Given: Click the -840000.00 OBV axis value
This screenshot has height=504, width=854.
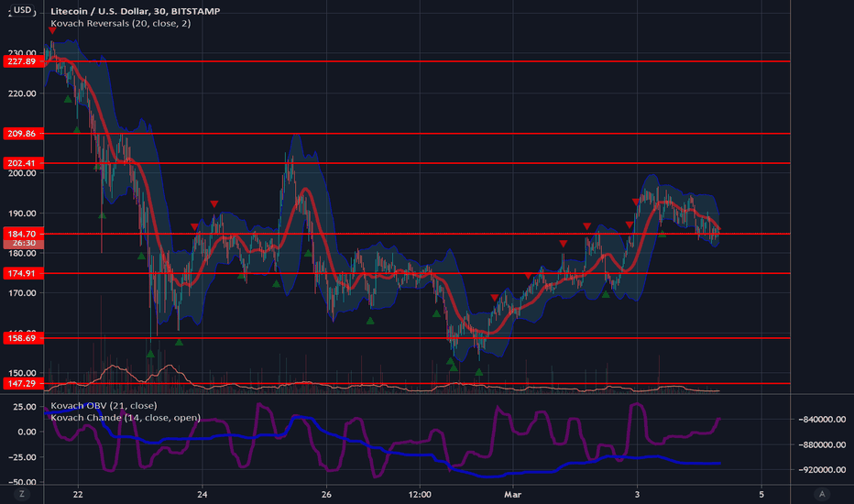Looking at the screenshot, I should point(822,419).
